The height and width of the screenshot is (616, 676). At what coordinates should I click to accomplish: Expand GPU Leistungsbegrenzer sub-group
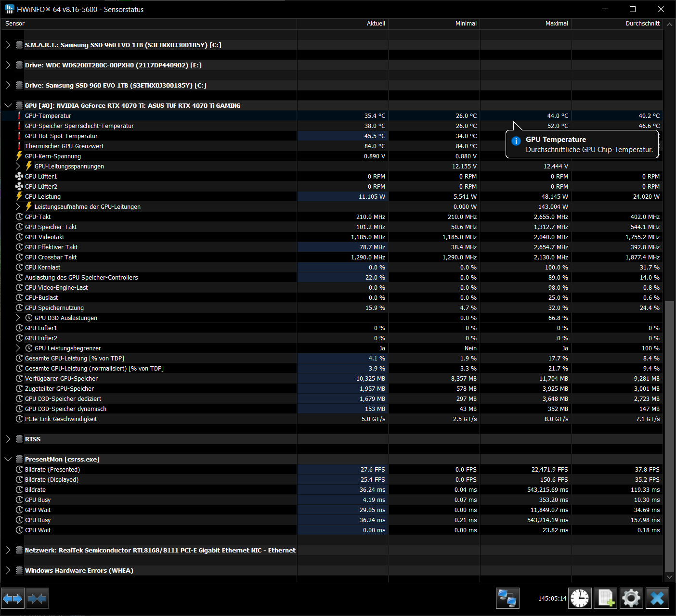[18, 348]
